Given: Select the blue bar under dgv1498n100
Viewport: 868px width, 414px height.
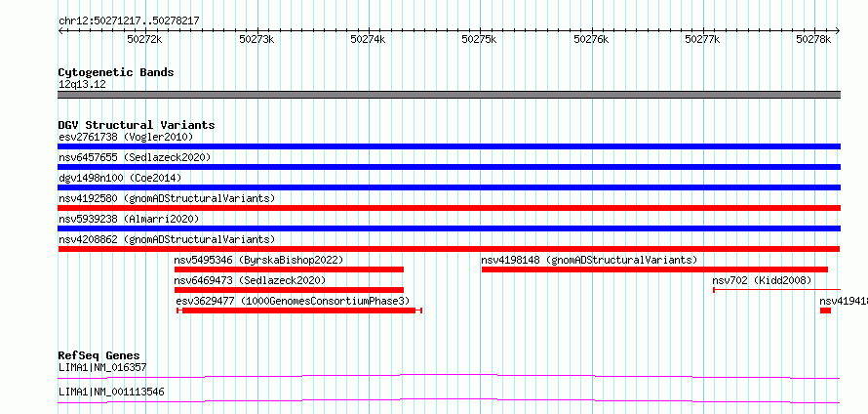Looking at the screenshot, I should click(x=449, y=187).
